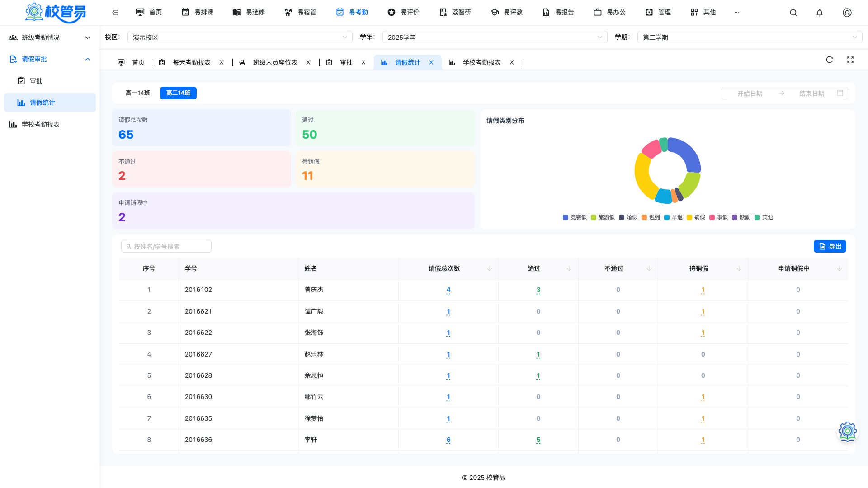
Task: Open 曾庆杰 total leave count 4
Action: 448,290
